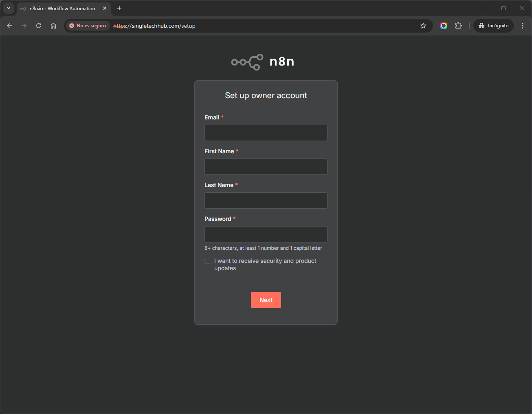
Task: Close the browser window
Action: point(522,8)
